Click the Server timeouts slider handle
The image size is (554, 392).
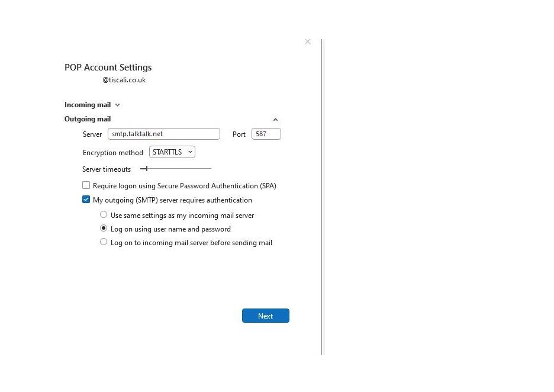[146, 169]
